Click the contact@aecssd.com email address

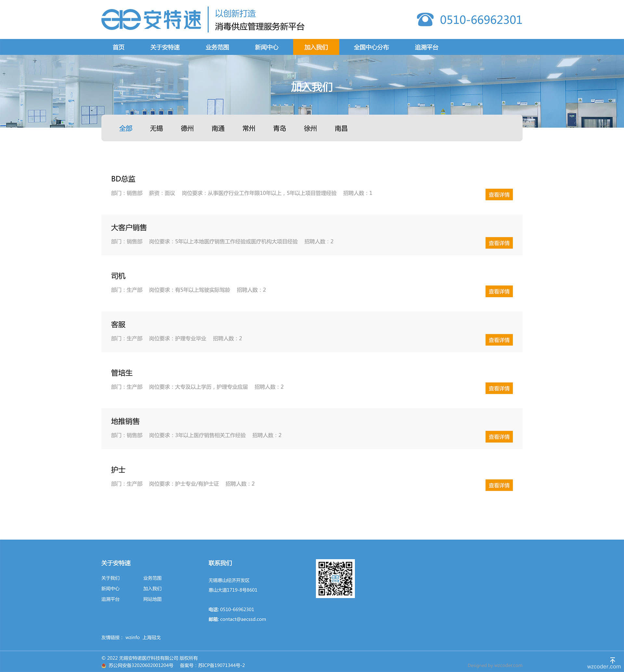[x=243, y=619]
